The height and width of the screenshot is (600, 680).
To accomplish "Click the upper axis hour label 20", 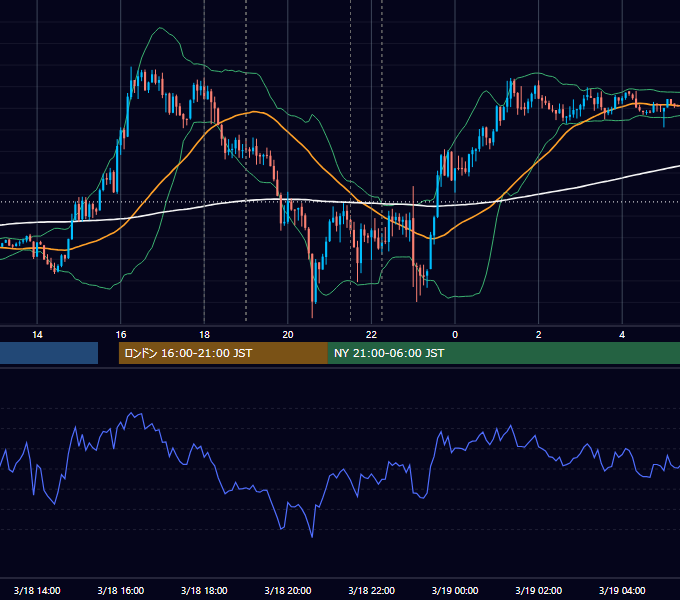I will coord(288,335).
